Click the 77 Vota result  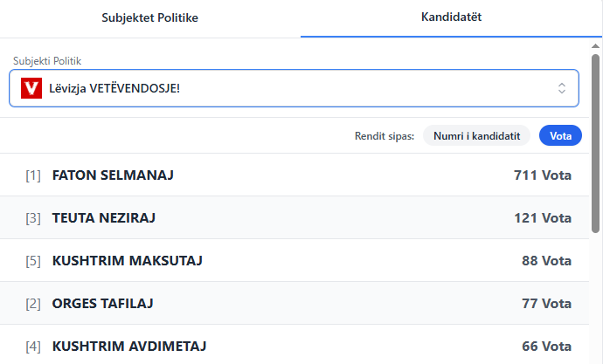[546, 304]
